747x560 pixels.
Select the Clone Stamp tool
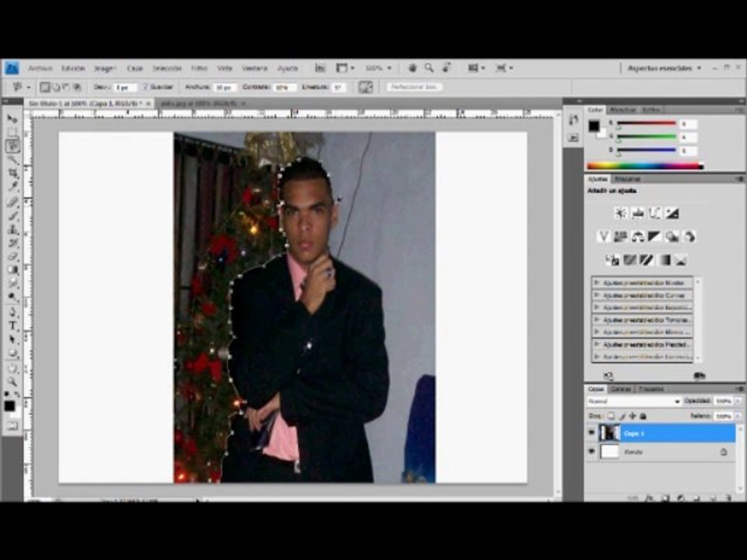(12, 229)
